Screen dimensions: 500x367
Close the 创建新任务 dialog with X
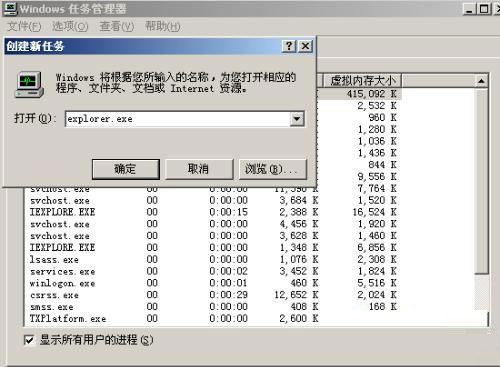tap(305, 46)
